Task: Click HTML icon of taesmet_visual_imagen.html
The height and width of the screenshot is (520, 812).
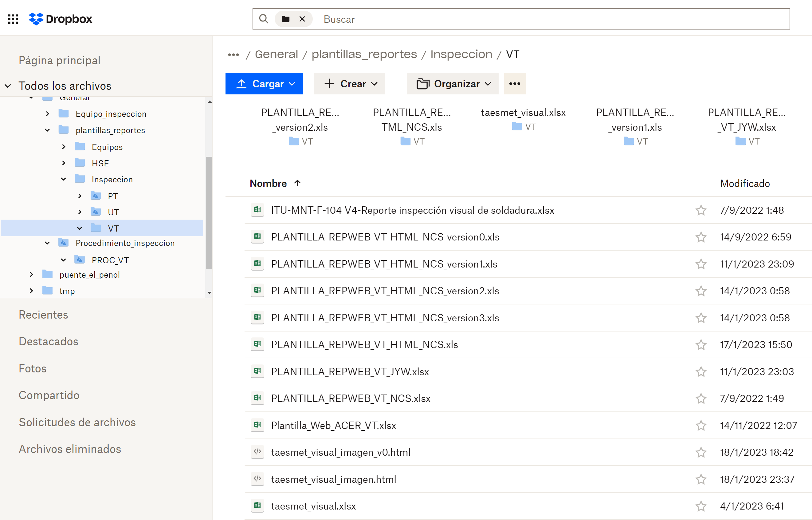Action: tap(257, 479)
